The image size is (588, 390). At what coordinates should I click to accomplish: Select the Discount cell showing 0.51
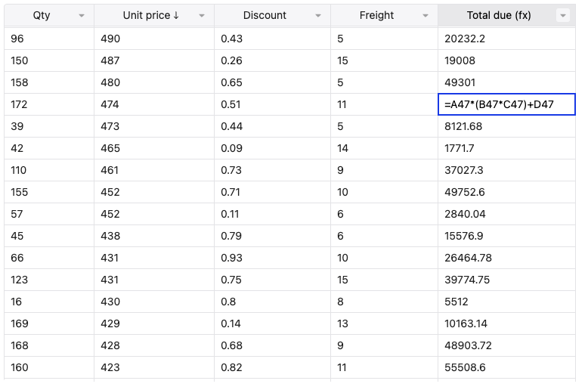click(x=273, y=104)
